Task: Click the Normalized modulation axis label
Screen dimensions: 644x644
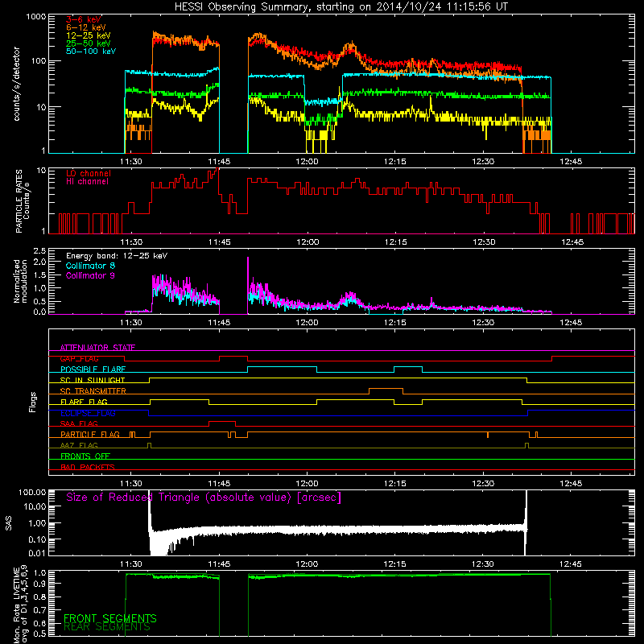Action: tap(21, 281)
